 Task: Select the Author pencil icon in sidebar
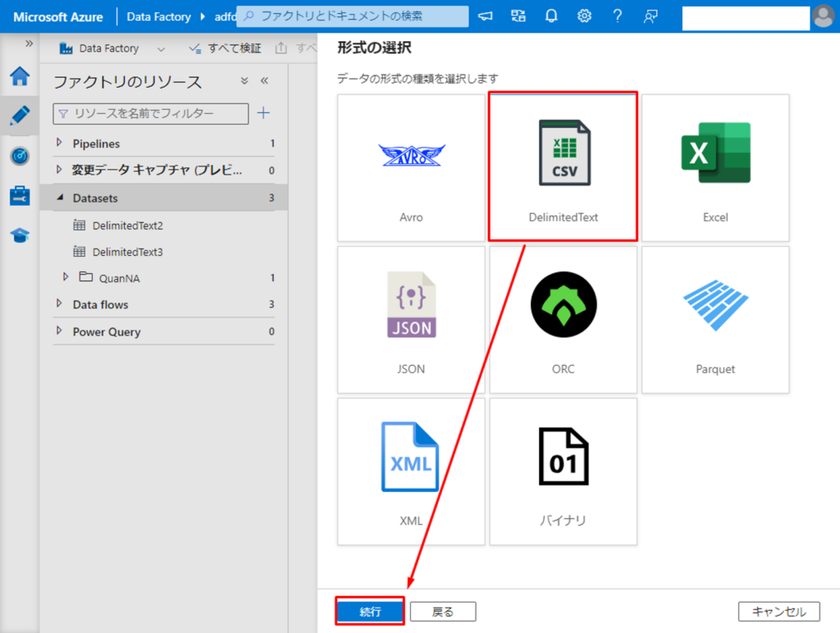click(20, 116)
